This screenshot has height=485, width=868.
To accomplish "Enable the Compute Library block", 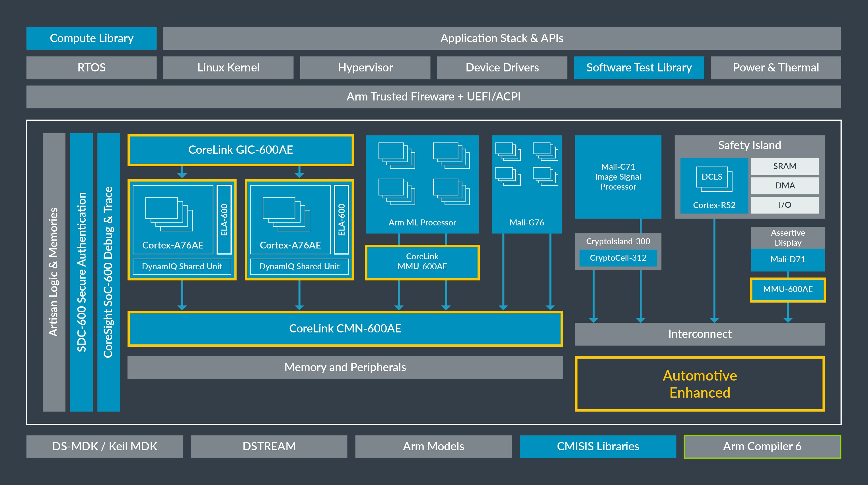I will [91, 38].
